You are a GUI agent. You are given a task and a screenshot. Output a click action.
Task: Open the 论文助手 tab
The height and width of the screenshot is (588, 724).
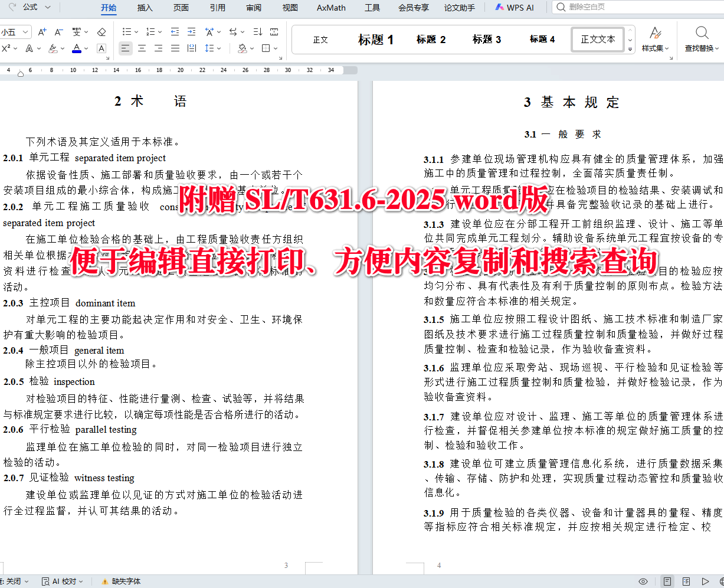click(460, 8)
